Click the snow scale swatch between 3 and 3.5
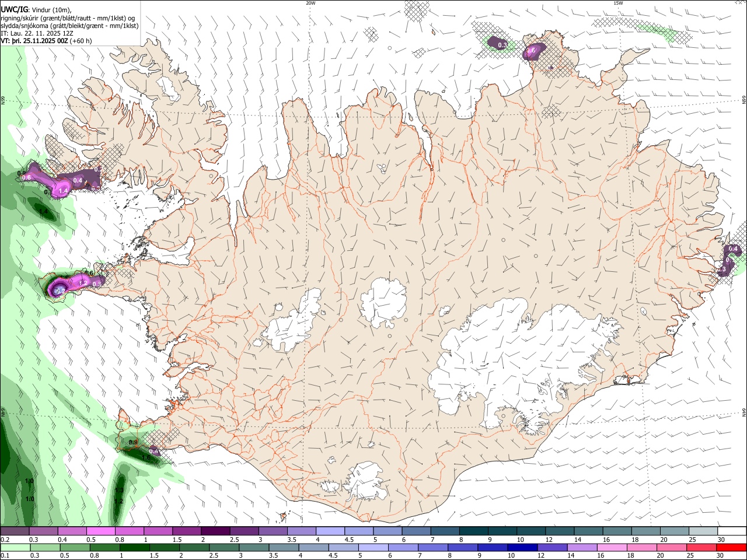 click(273, 531)
